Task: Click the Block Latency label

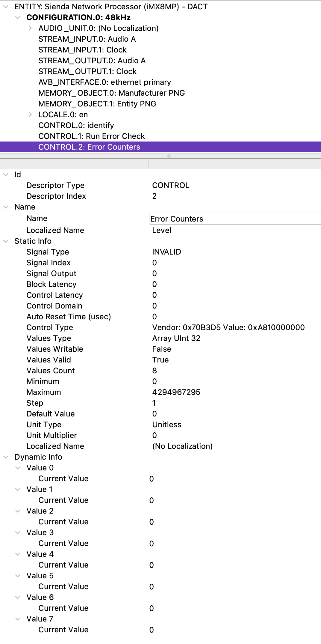Action: (x=52, y=284)
